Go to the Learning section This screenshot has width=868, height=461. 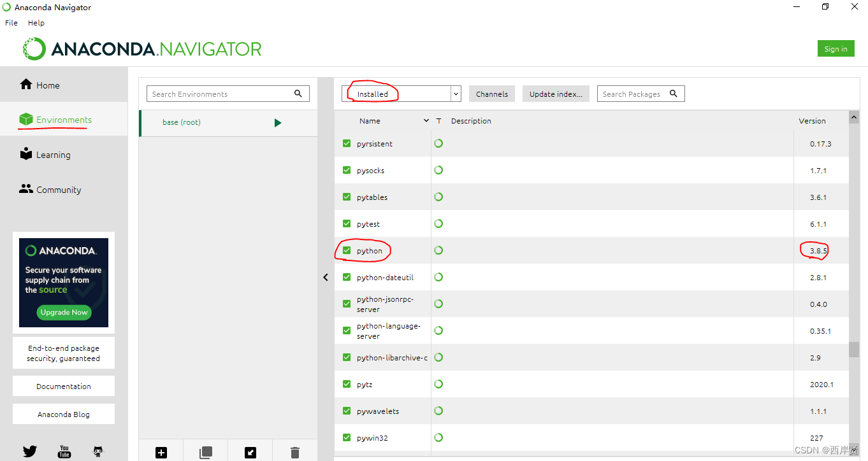(x=64, y=155)
